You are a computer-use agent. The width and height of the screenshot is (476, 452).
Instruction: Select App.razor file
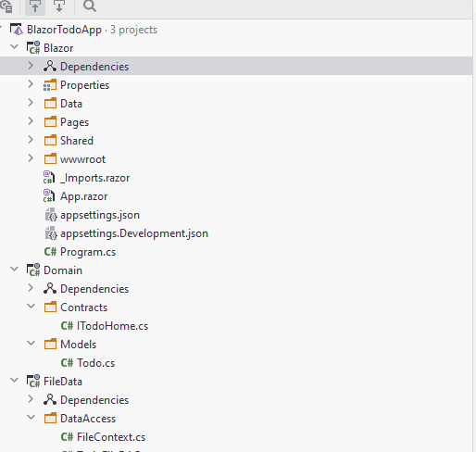84,196
